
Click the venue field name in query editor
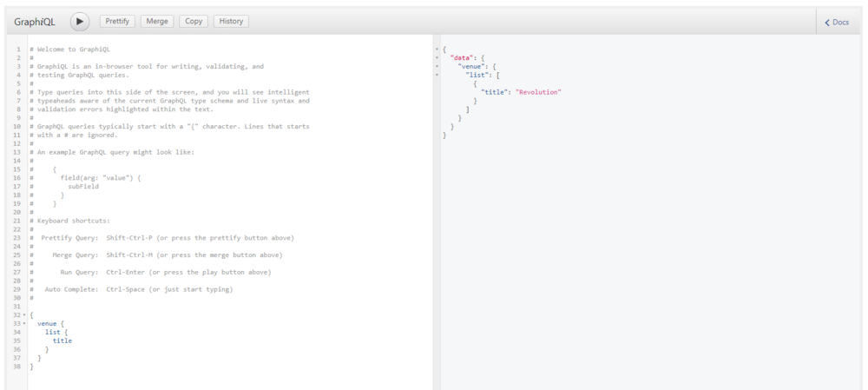click(47, 323)
